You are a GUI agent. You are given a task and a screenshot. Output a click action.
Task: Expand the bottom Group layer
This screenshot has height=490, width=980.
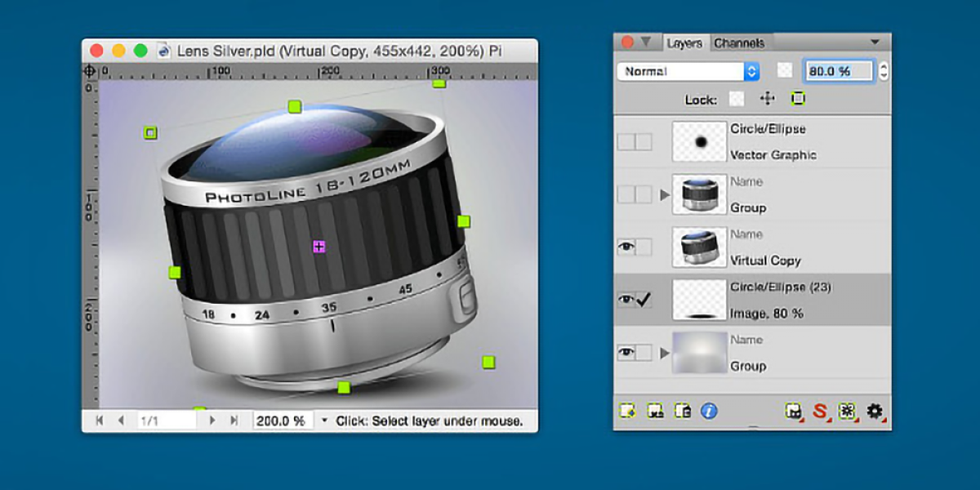click(x=664, y=353)
